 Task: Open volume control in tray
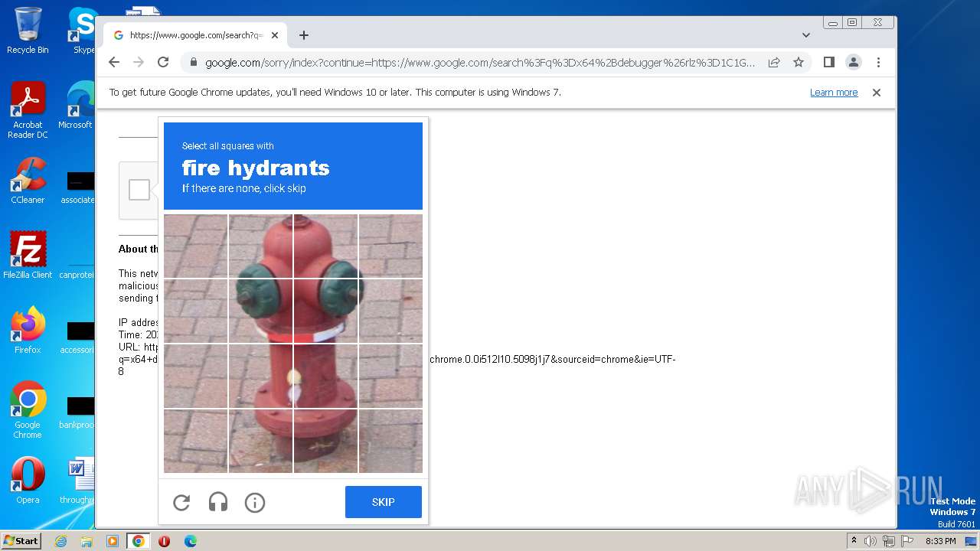click(871, 541)
